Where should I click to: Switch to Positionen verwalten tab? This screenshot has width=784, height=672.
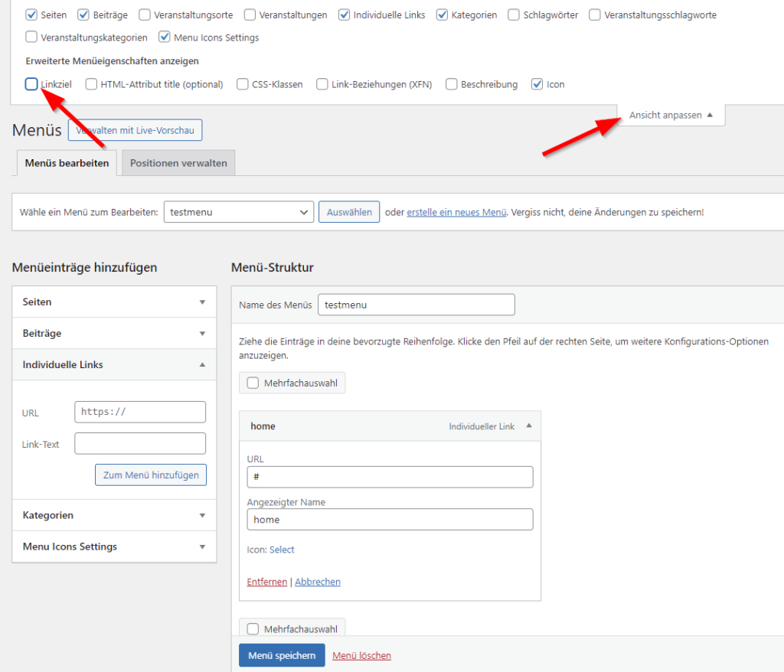(178, 163)
